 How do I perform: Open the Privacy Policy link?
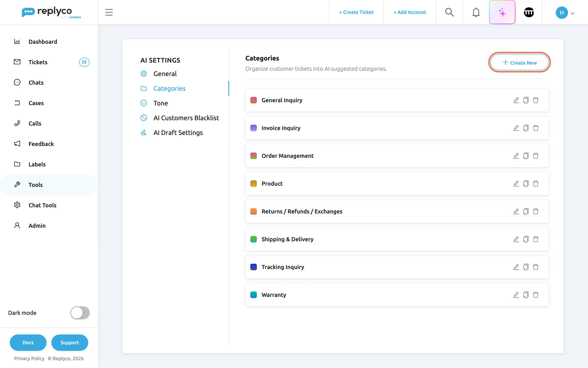(x=29, y=359)
